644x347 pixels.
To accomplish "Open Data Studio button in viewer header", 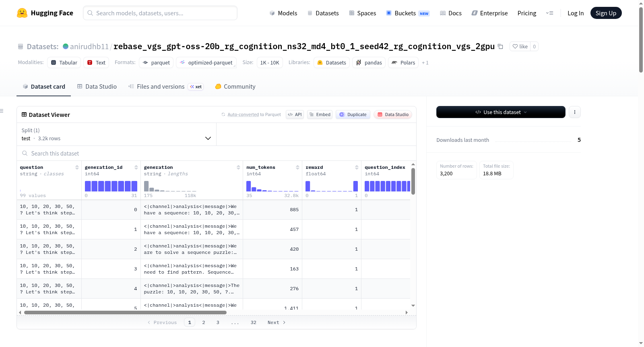I will tap(393, 114).
